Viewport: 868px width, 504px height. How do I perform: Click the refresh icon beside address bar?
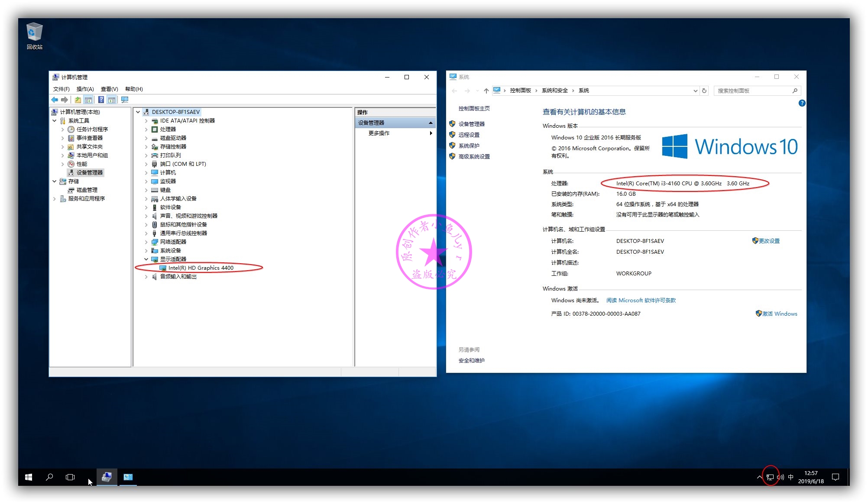click(704, 91)
